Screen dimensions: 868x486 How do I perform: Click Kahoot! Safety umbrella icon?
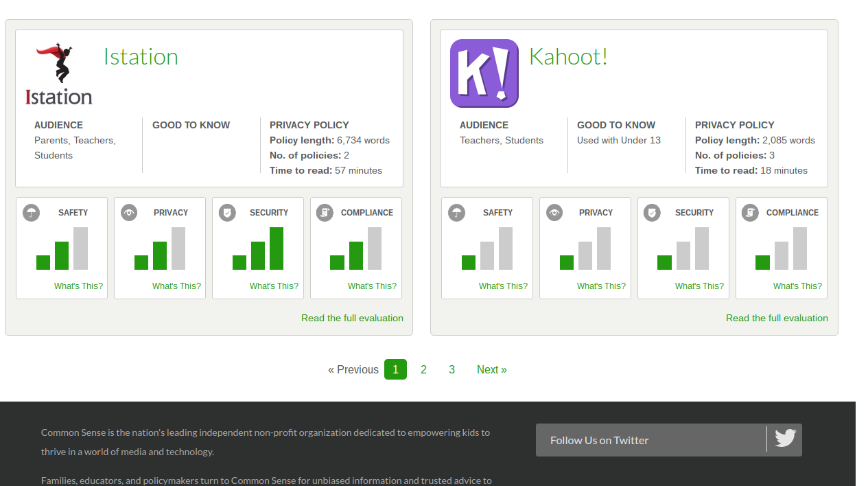(456, 213)
